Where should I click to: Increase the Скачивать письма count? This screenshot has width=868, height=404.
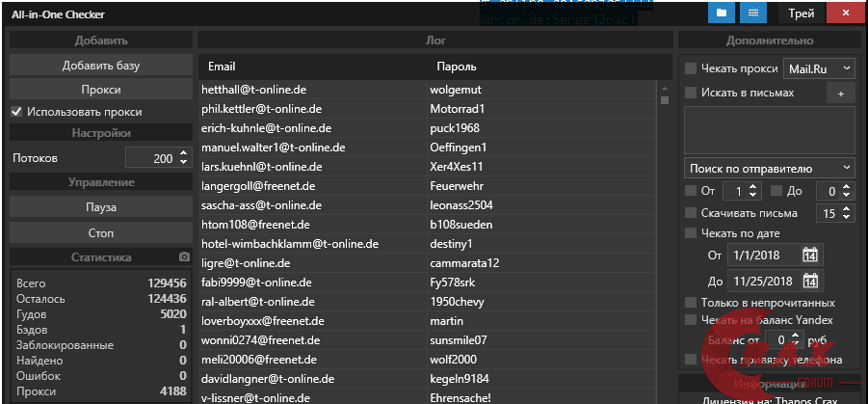(x=845, y=209)
